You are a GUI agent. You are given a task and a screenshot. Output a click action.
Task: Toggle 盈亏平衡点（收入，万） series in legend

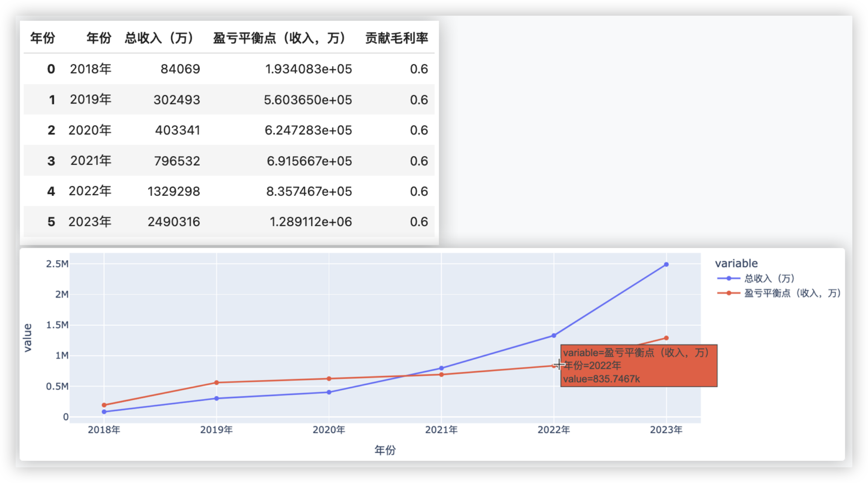[792, 293]
